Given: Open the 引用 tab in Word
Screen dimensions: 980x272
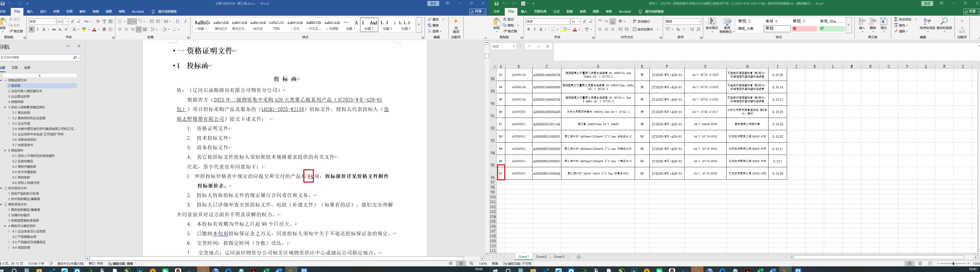Looking at the screenshot, I should click(x=69, y=11).
